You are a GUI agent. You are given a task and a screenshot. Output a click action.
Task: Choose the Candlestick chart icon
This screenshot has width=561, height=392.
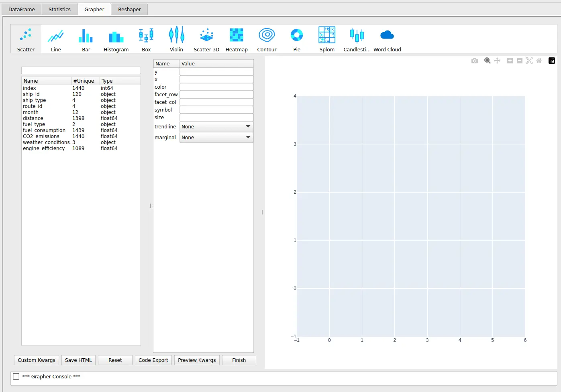click(357, 39)
